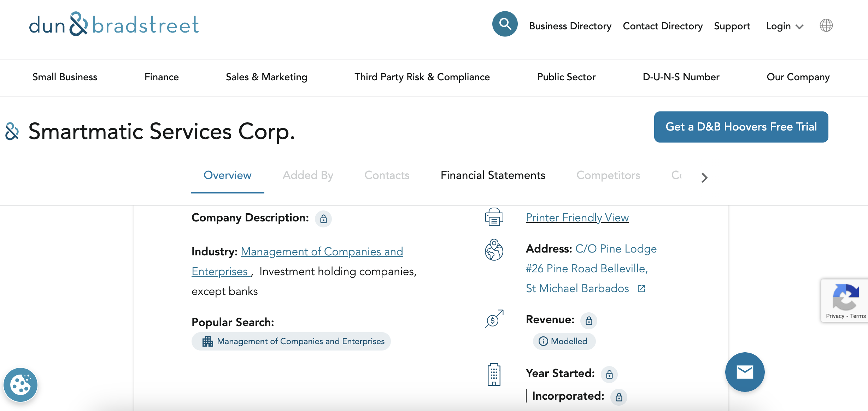Image resolution: width=868 pixels, height=411 pixels.
Task: Click the Popular Search Management of Companies chip
Action: (291, 341)
